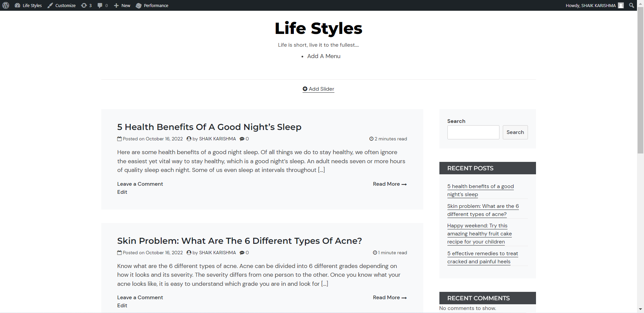The width and height of the screenshot is (644, 313).
Task: Open the 5 Health Benefits post title
Action: pyautogui.click(x=209, y=127)
